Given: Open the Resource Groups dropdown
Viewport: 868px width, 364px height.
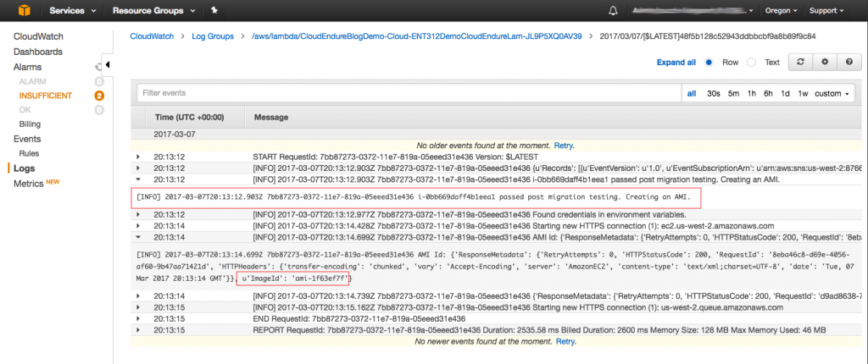Looking at the screenshot, I should (x=154, y=10).
